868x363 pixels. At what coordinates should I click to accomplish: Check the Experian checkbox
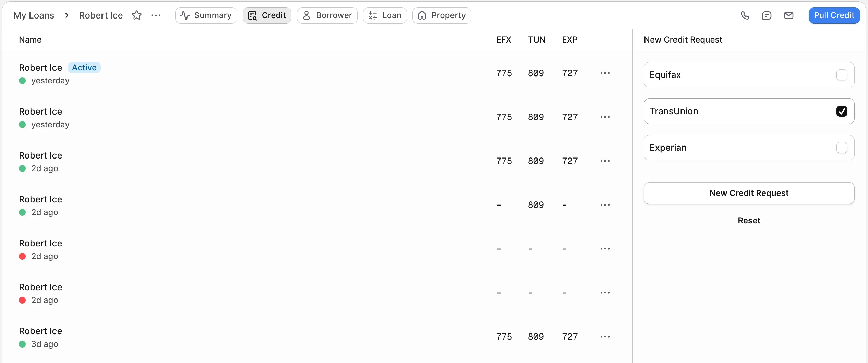842,148
